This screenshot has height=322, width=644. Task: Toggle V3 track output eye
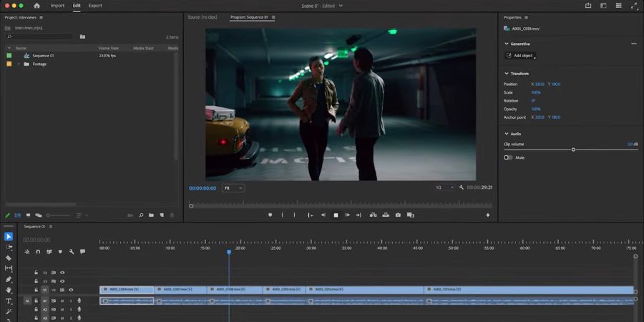coord(62,273)
